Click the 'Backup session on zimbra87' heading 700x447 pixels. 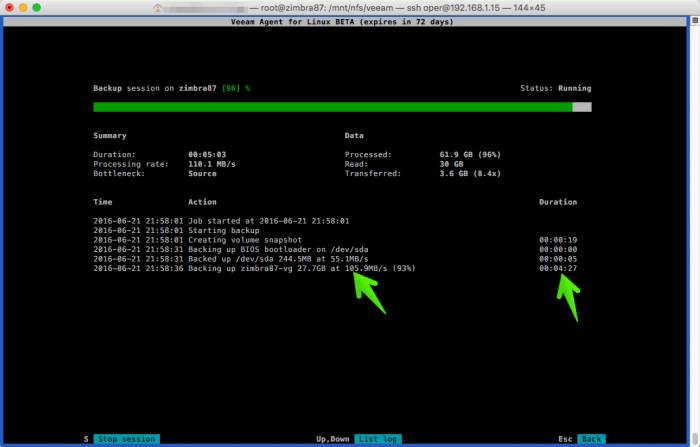click(154, 88)
